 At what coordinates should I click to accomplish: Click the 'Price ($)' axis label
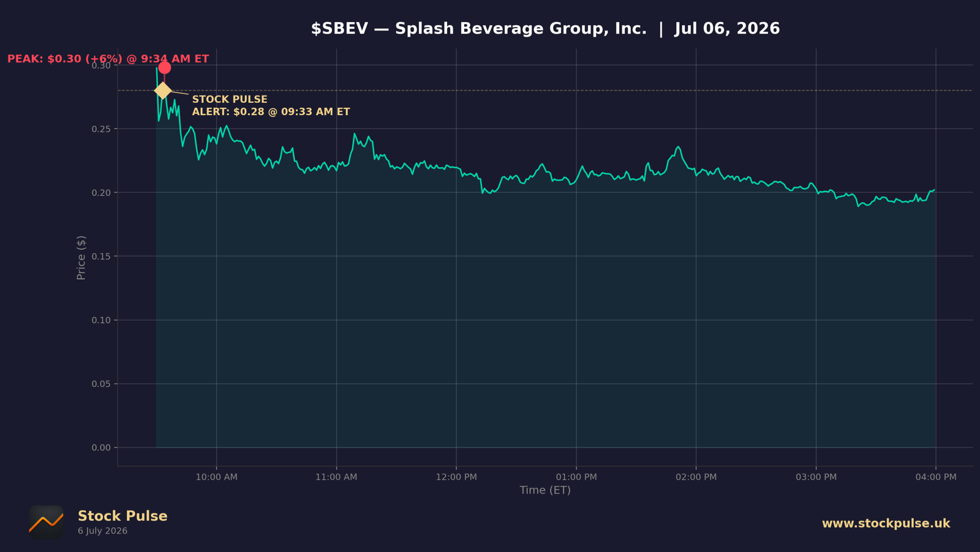(x=81, y=258)
